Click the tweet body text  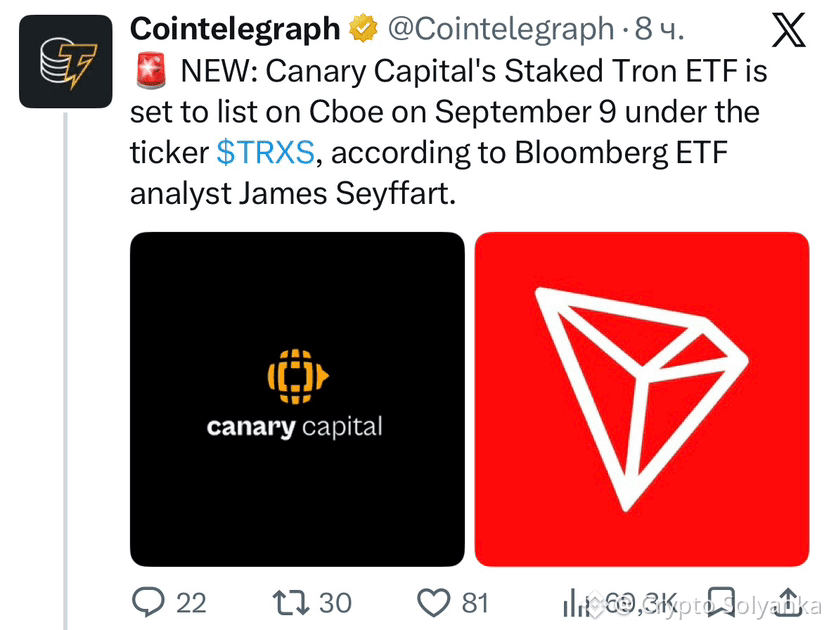[448, 132]
